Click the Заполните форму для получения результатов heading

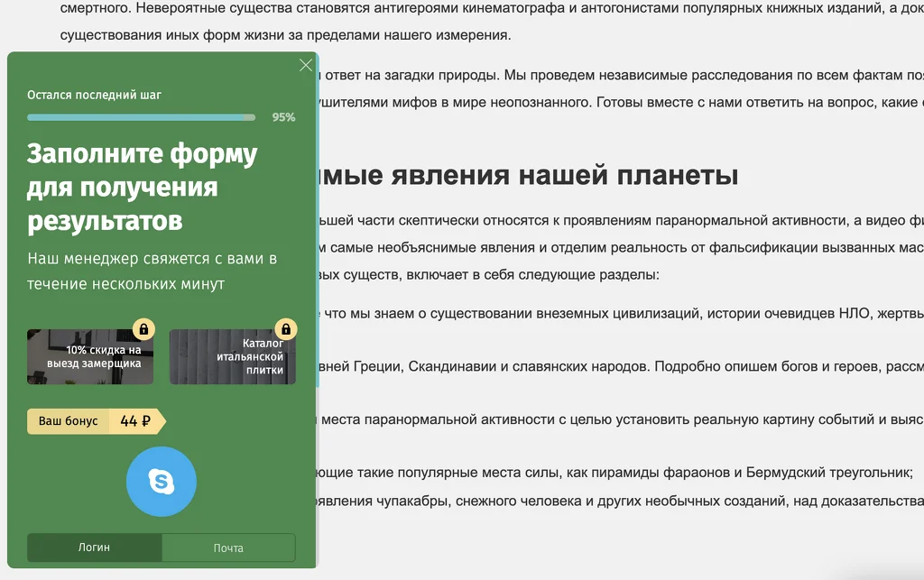click(142, 188)
